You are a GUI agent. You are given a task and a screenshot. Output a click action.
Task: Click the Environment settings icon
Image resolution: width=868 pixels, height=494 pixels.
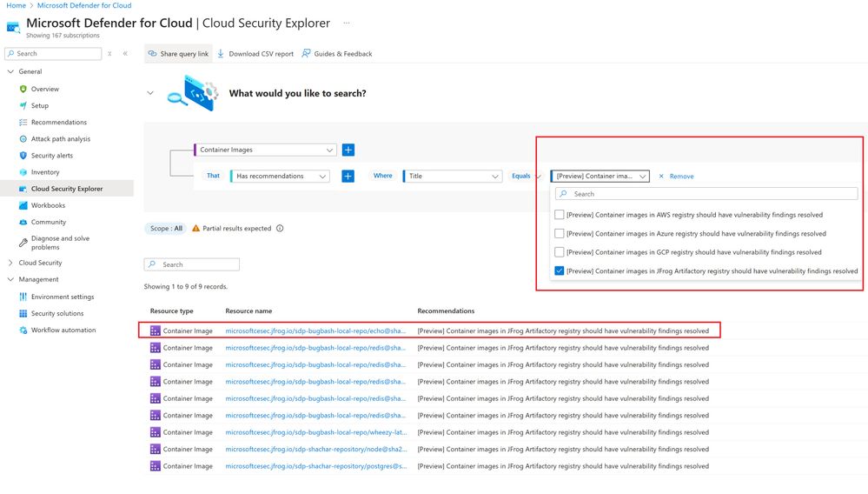click(23, 297)
